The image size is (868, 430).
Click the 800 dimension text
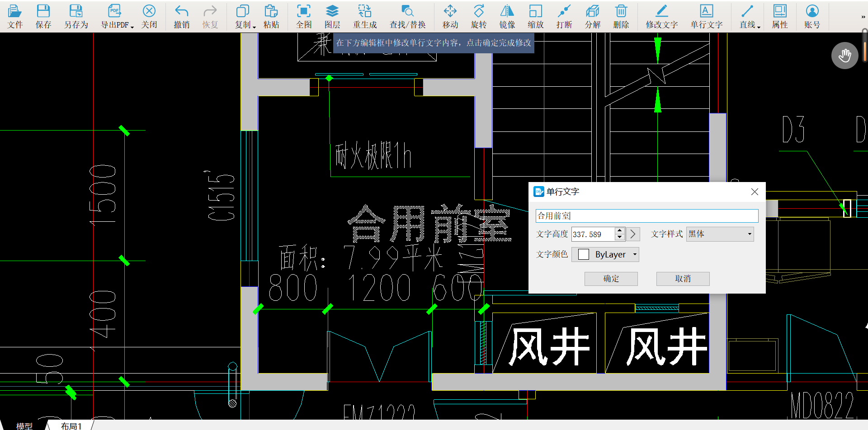293,288
